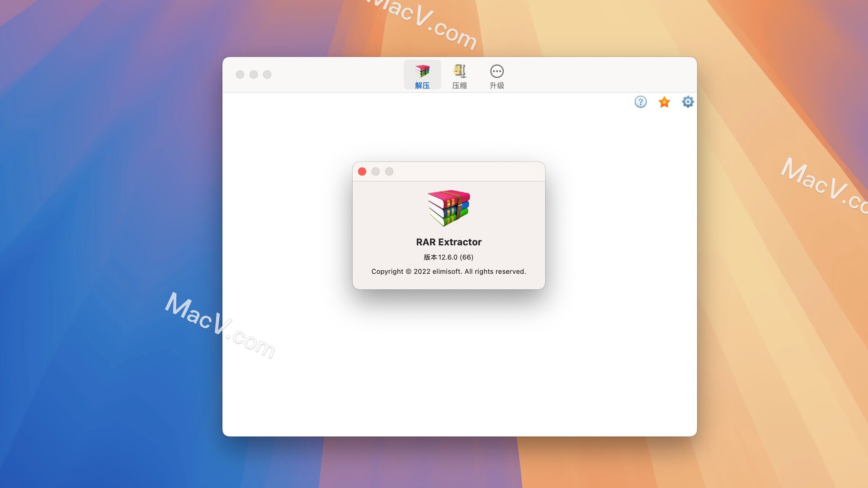Screen dimensions: 868x488
Task: Click the elimisoft copyright line
Action: click(x=448, y=272)
